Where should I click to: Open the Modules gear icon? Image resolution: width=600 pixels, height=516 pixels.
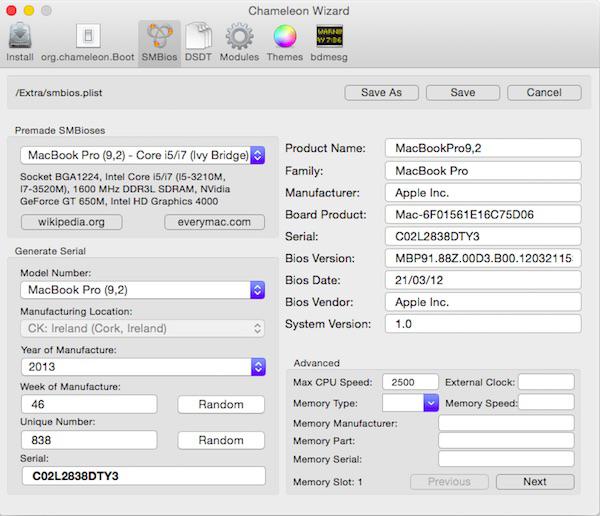click(x=239, y=42)
